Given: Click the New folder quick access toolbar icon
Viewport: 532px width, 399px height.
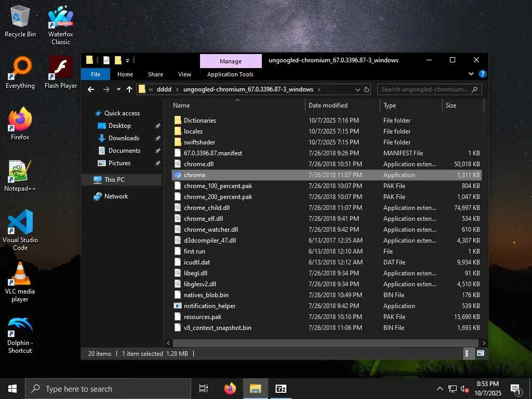Looking at the screenshot, I should click(x=118, y=60).
